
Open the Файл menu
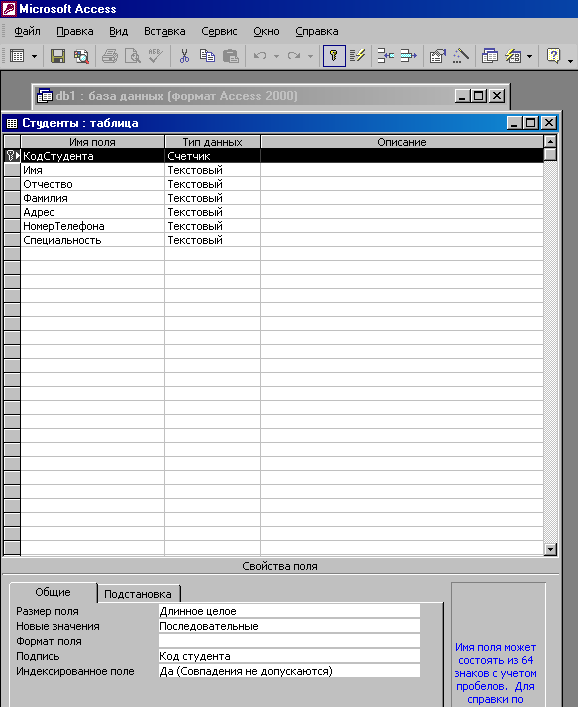(x=28, y=32)
